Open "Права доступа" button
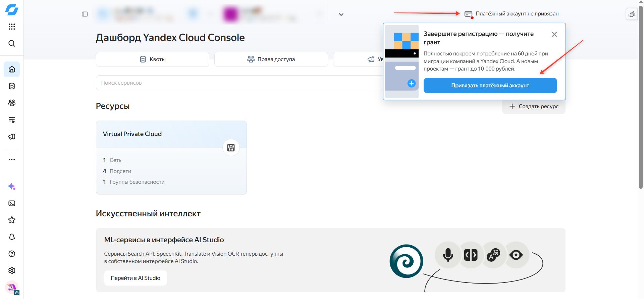 (x=271, y=59)
